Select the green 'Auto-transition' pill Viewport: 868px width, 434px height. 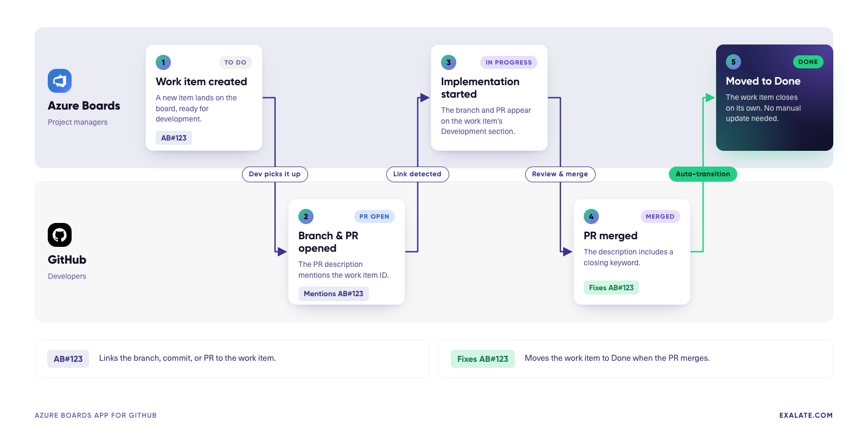coord(703,174)
